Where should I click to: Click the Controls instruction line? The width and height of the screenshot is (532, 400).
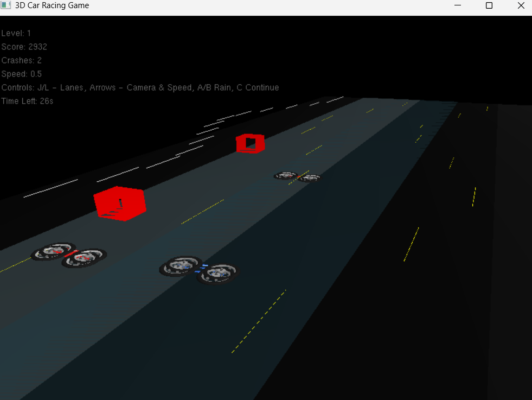[x=140, y=87]
